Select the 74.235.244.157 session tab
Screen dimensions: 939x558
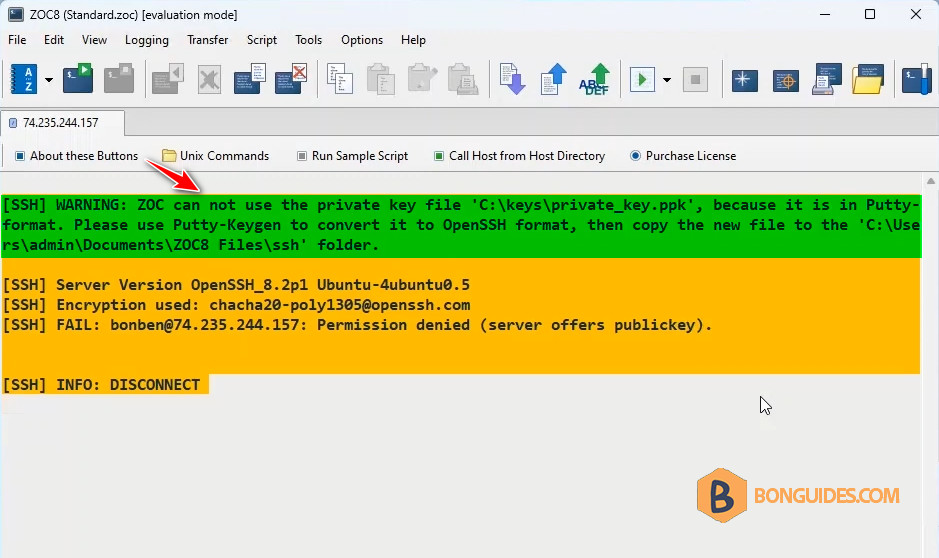coord(62,123)
